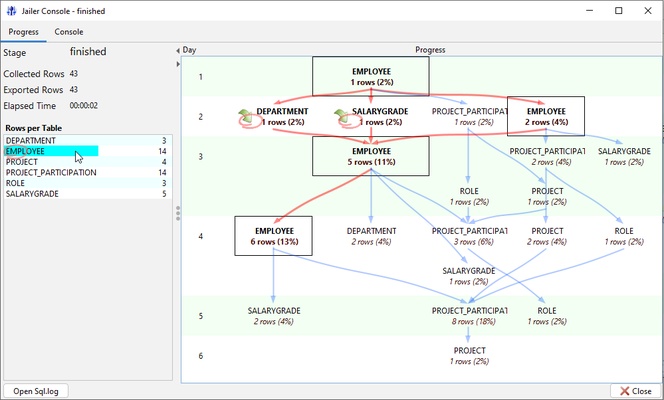Click the EMPLOYEE 5 rows (11%) node

tap(371, 156)
